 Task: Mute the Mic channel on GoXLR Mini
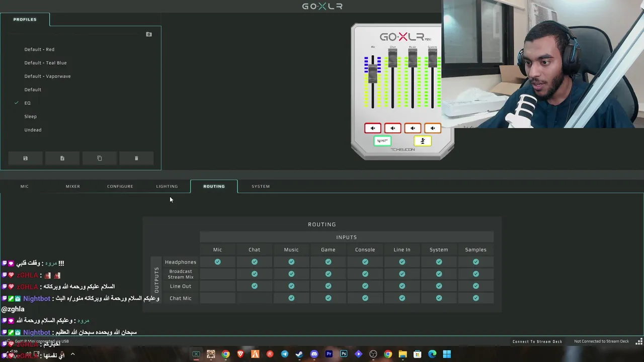pyautogui.click(x=373, y=128)
